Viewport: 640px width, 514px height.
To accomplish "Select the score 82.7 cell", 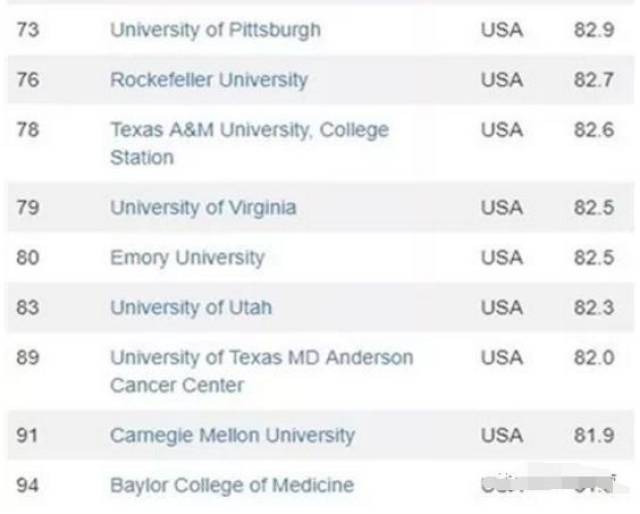I will click(594, 79).
